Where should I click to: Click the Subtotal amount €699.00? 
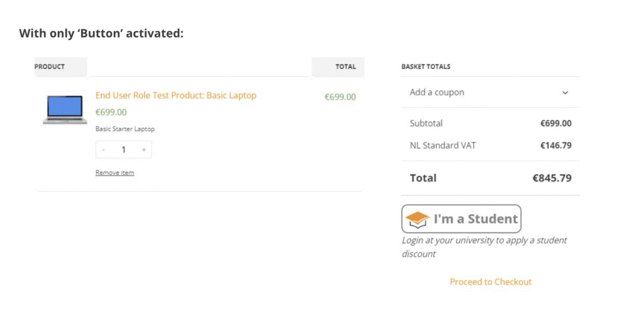coord(555,124)
